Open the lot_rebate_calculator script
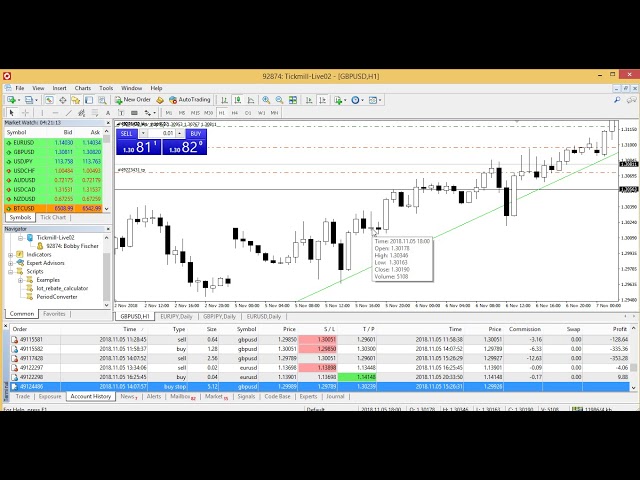 click(61, 288)
